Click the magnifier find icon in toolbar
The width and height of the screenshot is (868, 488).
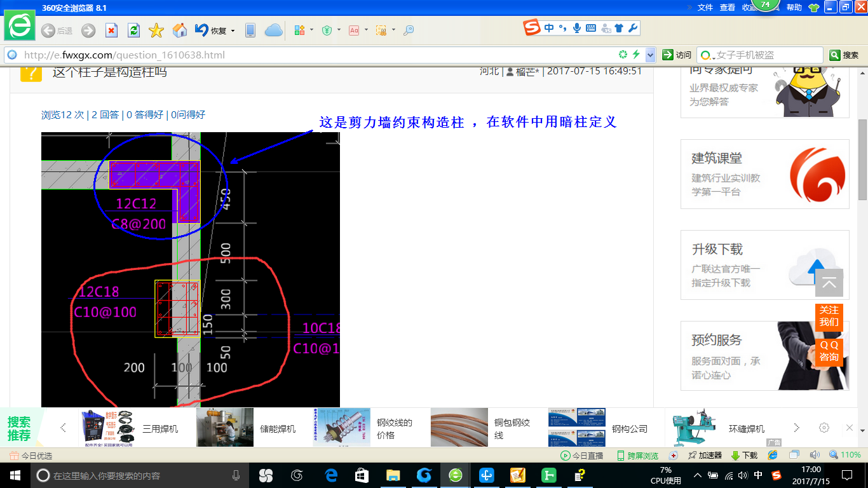pyautogui.click(x=409, y=30)
